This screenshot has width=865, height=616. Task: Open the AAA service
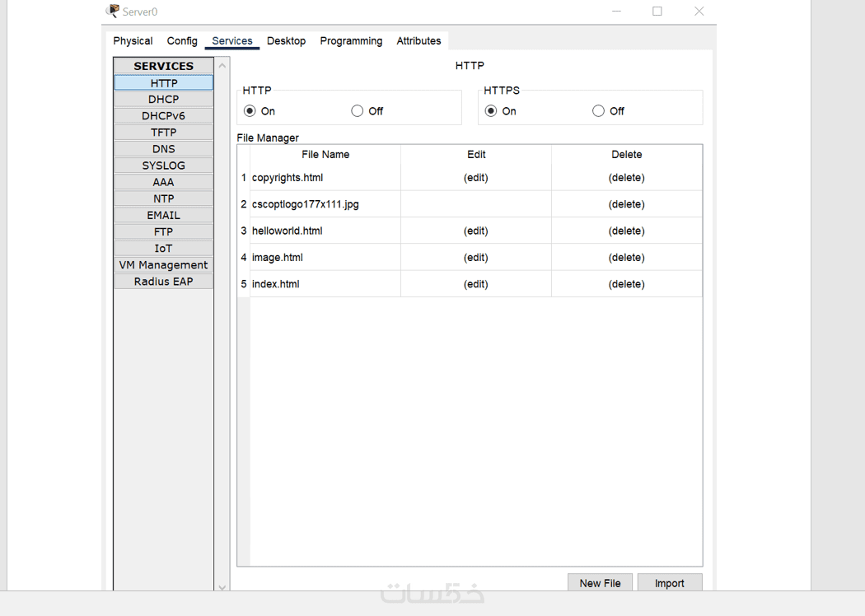(164, 182)
